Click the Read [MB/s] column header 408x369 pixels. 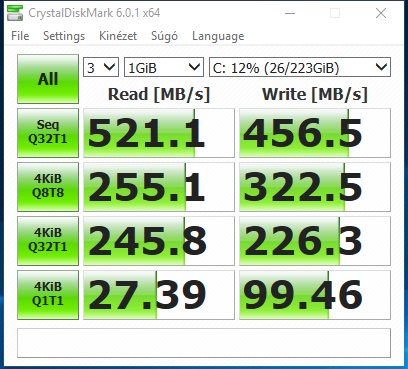click(159, 94)
